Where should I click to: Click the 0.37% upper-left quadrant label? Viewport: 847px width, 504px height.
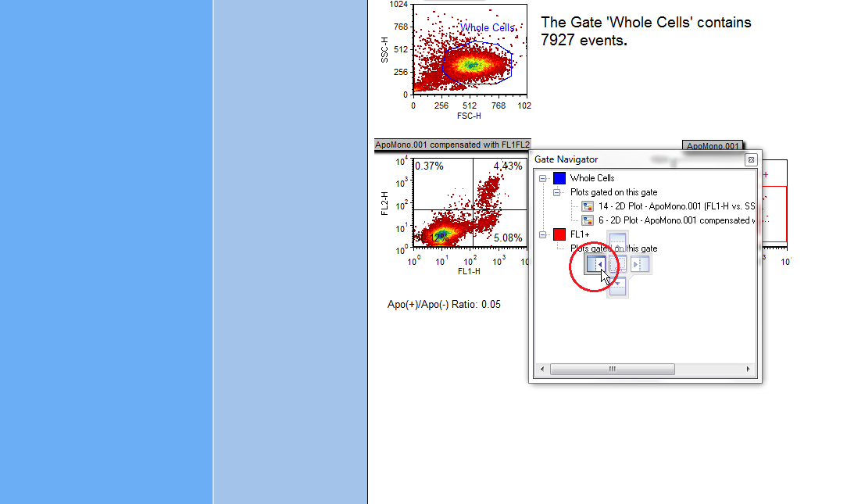coord(429,166)
